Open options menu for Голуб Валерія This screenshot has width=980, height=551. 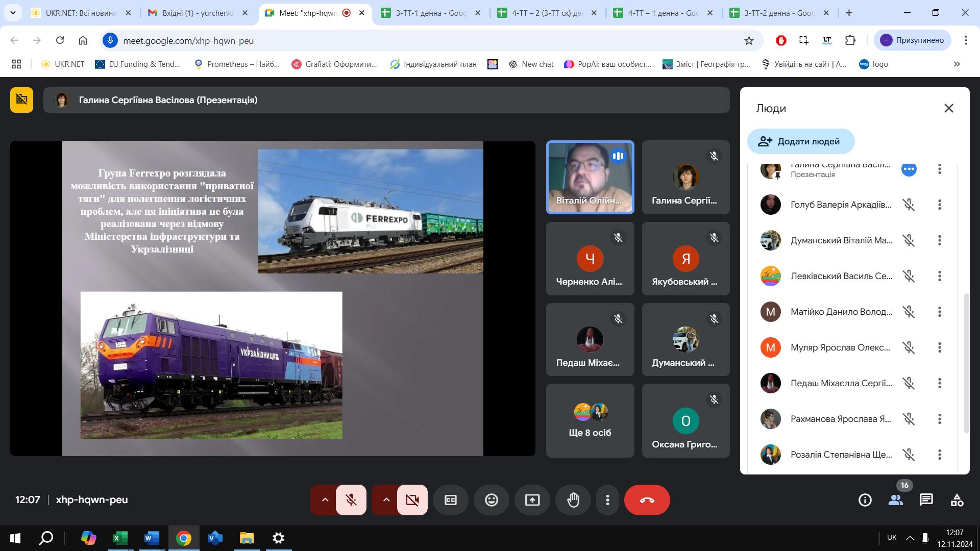pyautogui.click(x=939, y=205)
